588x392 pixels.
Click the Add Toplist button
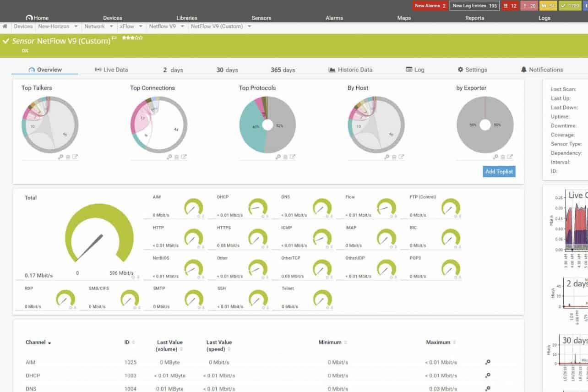click(499, 171)
